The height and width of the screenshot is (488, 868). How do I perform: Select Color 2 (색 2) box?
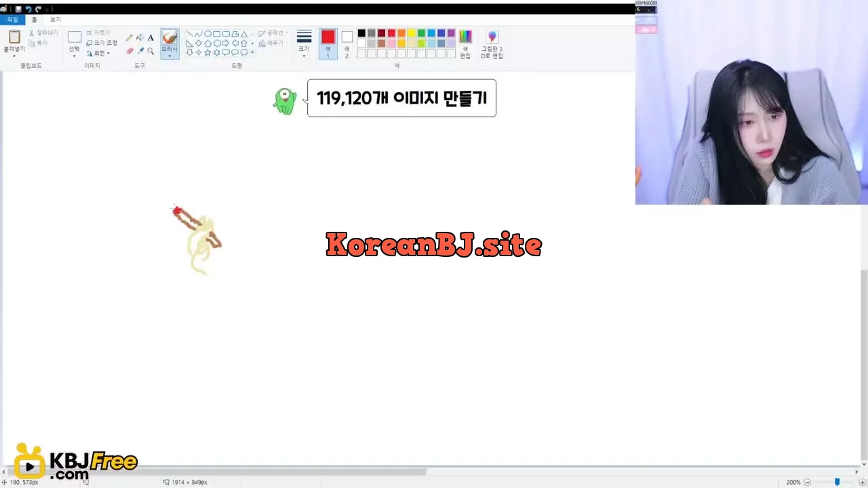point(347,44)
